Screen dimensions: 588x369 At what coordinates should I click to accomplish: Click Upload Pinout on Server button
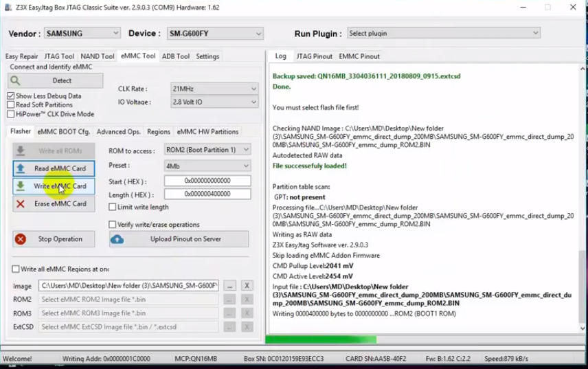pyautogui.click(x=179, y=239)
